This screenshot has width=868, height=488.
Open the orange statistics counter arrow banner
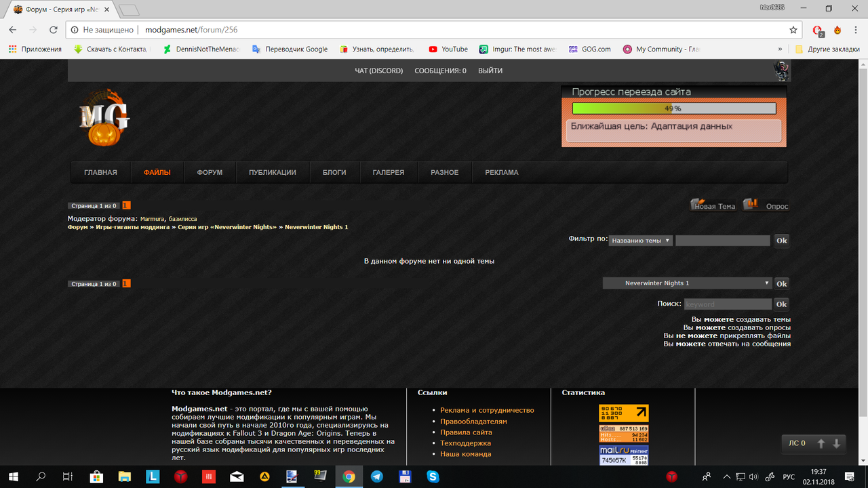(x=624, y=413)
